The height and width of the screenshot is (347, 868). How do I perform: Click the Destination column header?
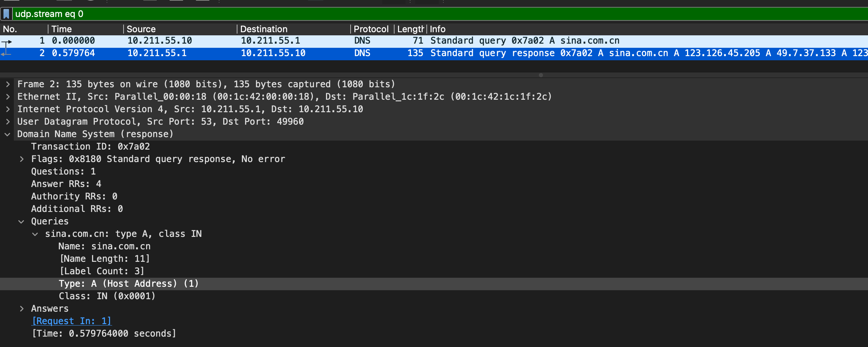point(264,29)
